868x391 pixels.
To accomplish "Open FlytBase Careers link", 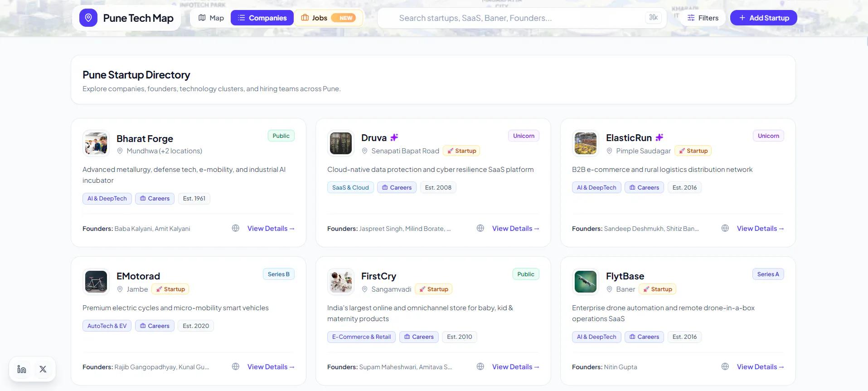I will pyautogui.click(x=644, y=337).
